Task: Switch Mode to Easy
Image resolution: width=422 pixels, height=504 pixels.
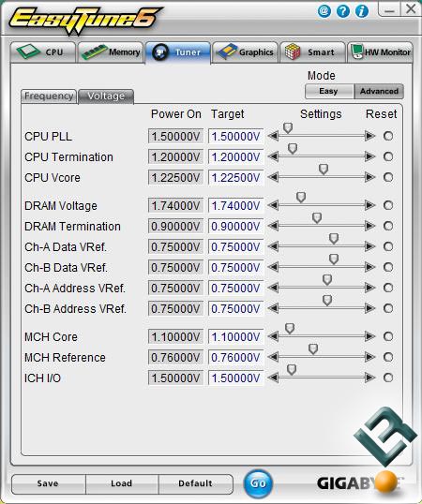Action: coord(329,91)
